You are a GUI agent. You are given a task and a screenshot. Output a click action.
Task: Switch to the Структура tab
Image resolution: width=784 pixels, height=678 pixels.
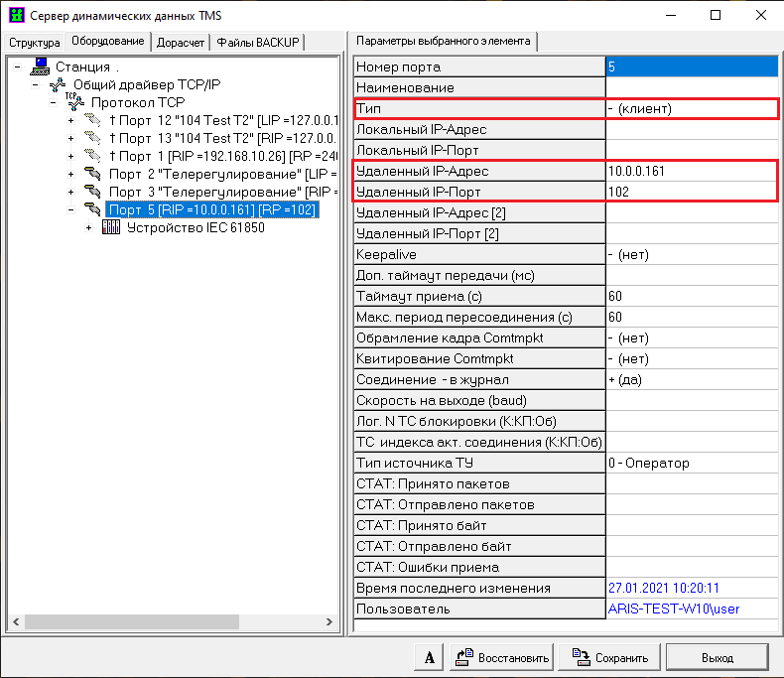tap(35, 42)
